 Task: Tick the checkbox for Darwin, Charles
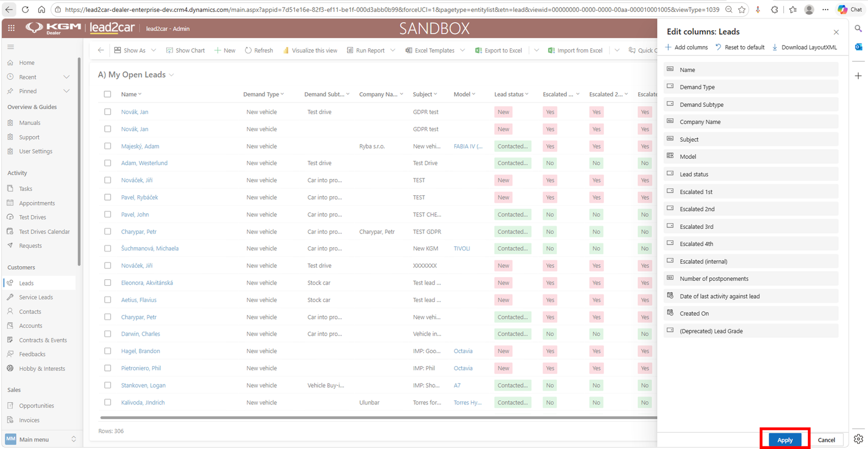click(x=107, y=334)
